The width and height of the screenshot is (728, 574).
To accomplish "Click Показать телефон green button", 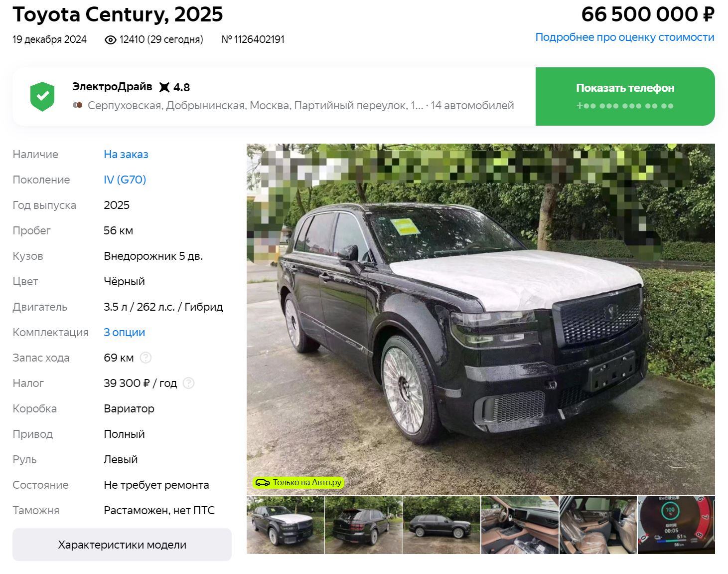I will coord(625,96).
